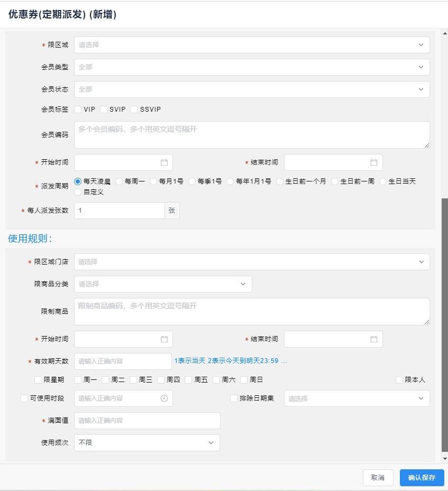Click scrollbar up arrow
448x491 pixels.
445,33
